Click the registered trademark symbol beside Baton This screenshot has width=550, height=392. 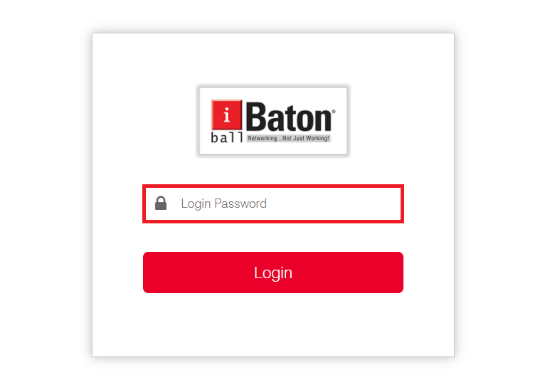[334, 112]
